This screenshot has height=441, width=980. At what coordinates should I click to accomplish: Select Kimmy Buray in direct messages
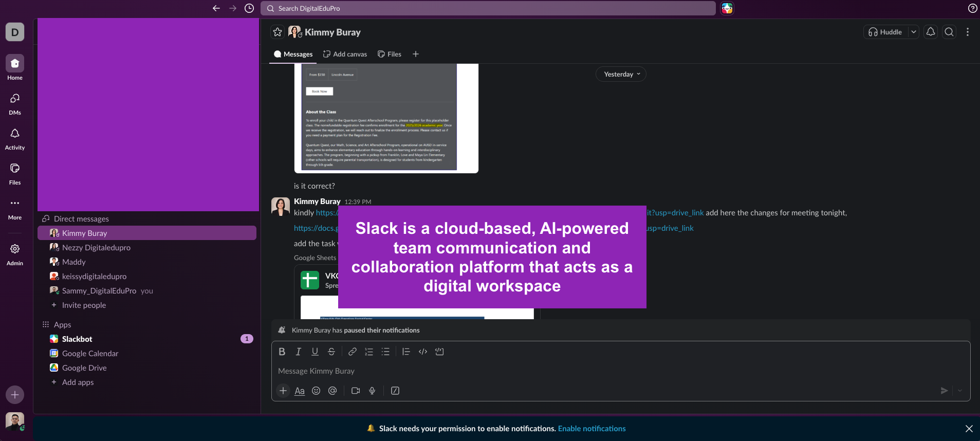(x=147, y=233)
